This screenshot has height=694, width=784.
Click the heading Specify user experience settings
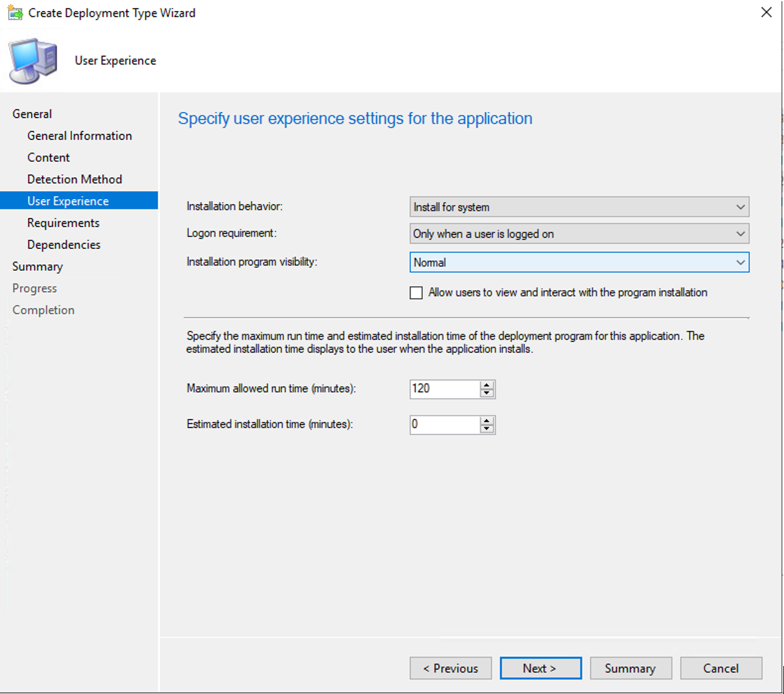click(x=355, y=119)
